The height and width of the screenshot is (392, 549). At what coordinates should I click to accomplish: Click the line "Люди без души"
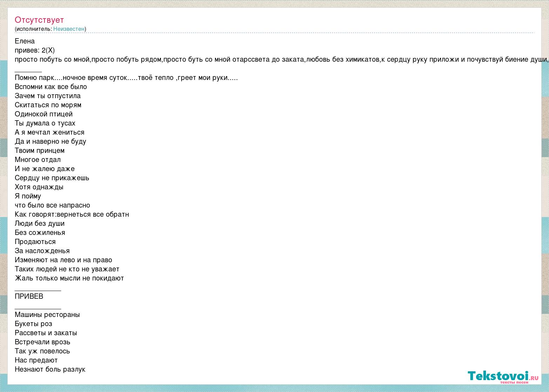pyautogui.click(x=40, y=223)
